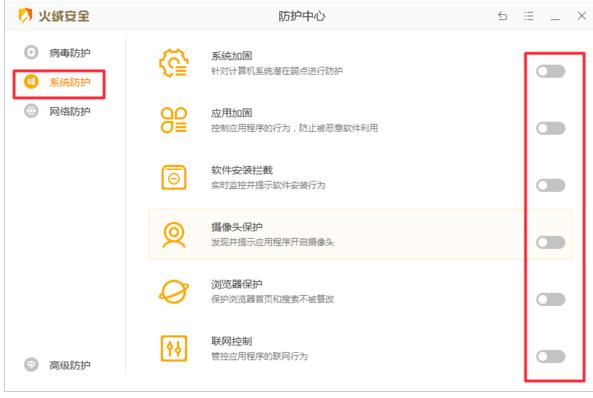Screen dimensions: 593x398
Task: Turn on the 软件安装拦截 toggle
Action: pos(551,185)
